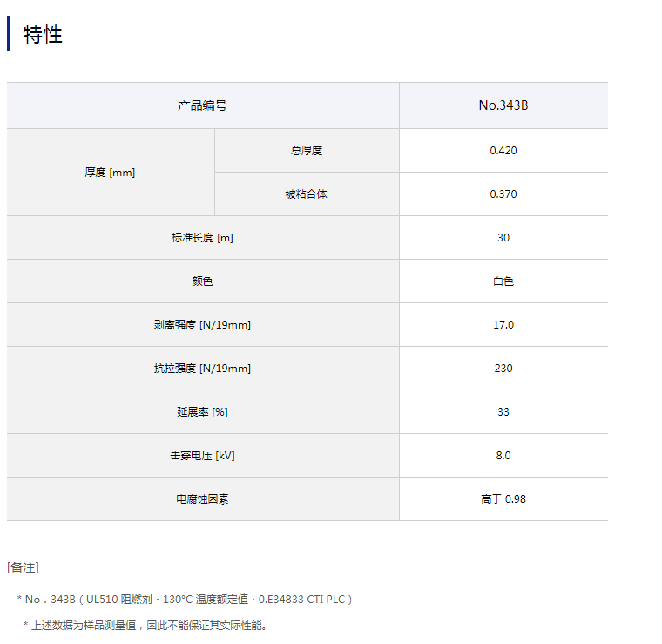Click the 剥离强度 [N/19mm] label
662x644 pixels.
(x=202, y=325)
